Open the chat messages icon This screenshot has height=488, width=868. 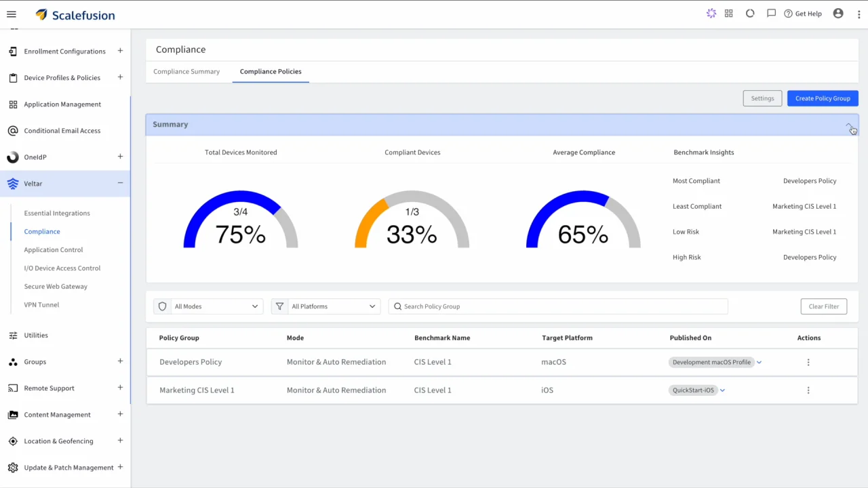pos(771,14)
